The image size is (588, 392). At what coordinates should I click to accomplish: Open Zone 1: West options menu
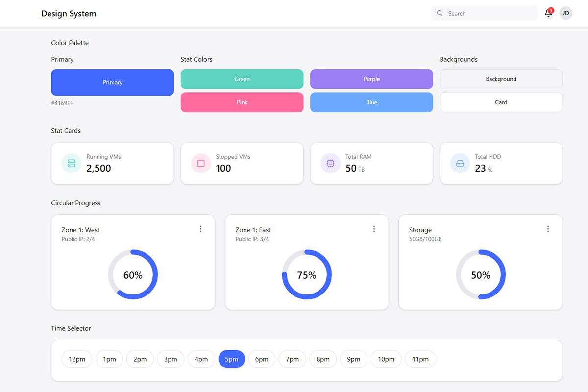click(x=200, y=229)
